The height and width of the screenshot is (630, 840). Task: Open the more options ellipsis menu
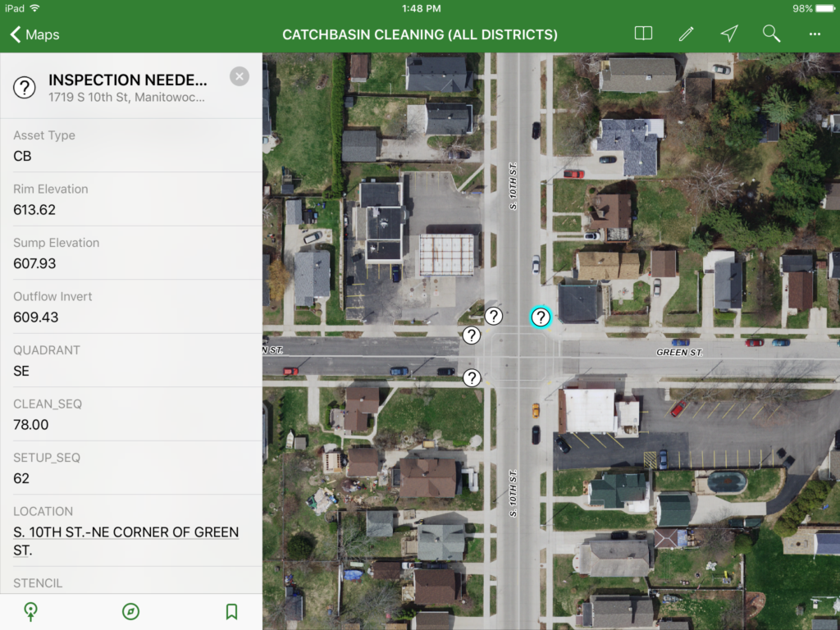tap(815, 34)
